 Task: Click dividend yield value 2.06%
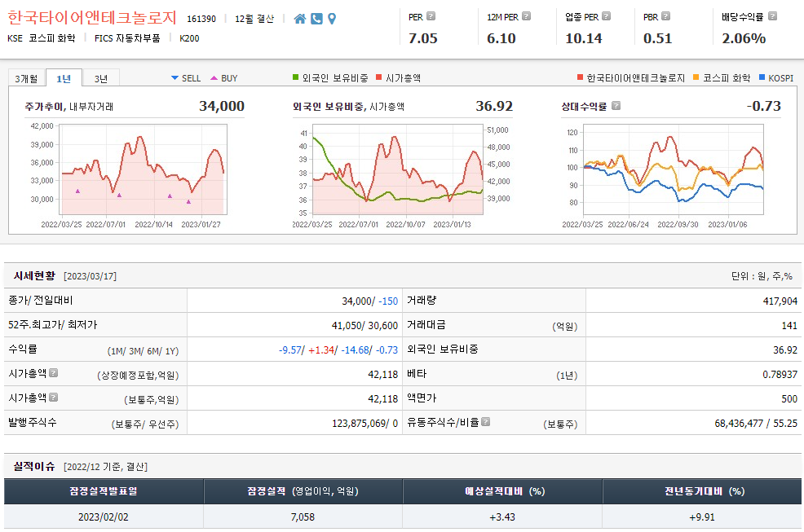[x=744, y=38]
